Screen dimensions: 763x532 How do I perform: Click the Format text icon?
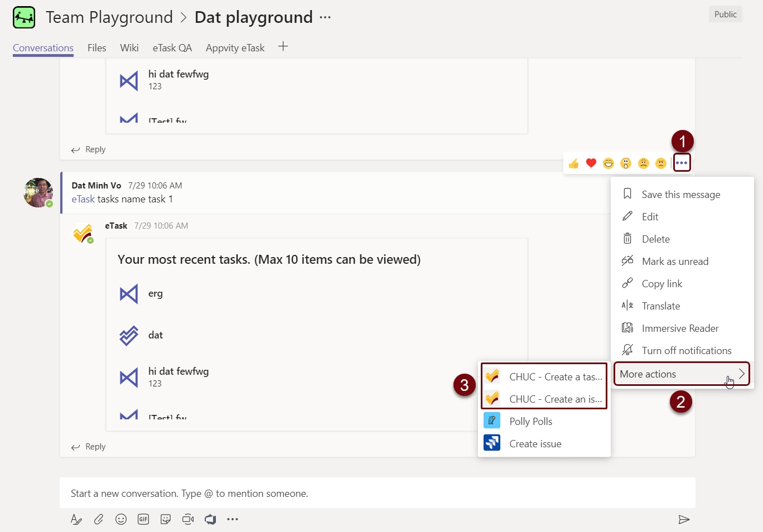tap(76, 519)
